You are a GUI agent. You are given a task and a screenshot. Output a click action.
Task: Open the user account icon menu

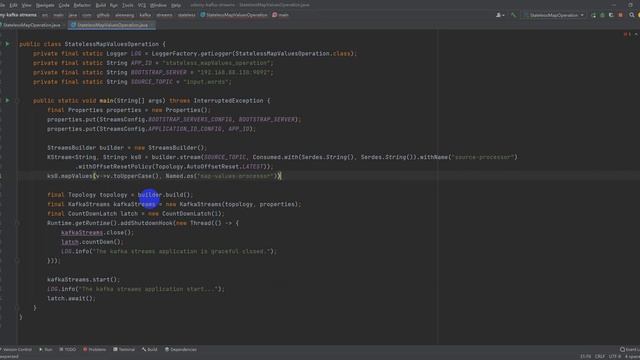[x=500, y=15]
